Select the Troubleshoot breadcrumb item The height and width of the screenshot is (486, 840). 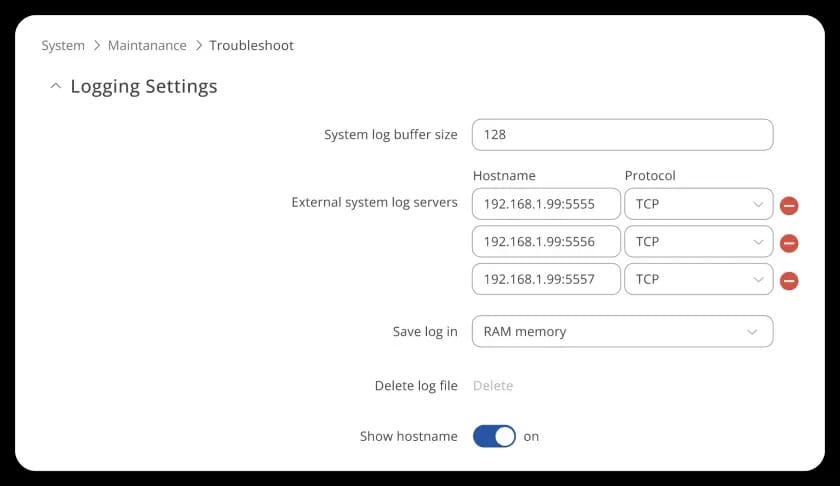[251, 46]
